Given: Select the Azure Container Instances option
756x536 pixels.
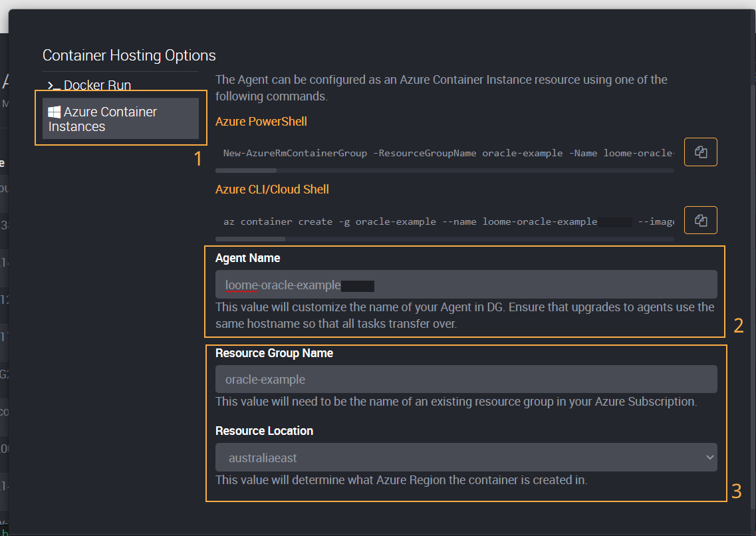Looking at the screenshot, I should tap(120, 118).
